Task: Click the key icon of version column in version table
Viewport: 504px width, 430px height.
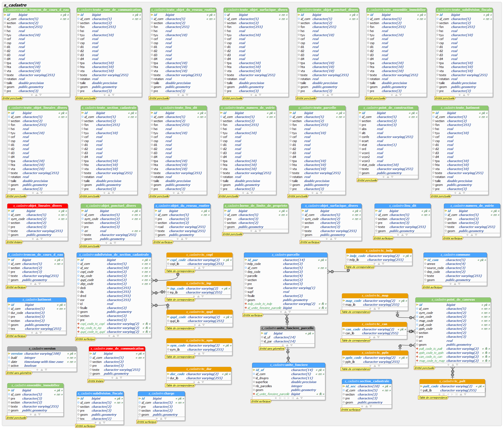Action: point(9,354)
